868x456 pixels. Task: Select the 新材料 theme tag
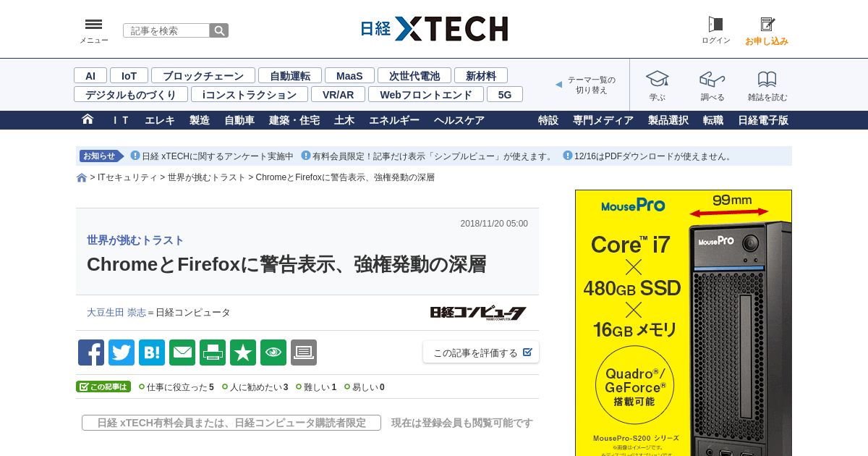481,75
